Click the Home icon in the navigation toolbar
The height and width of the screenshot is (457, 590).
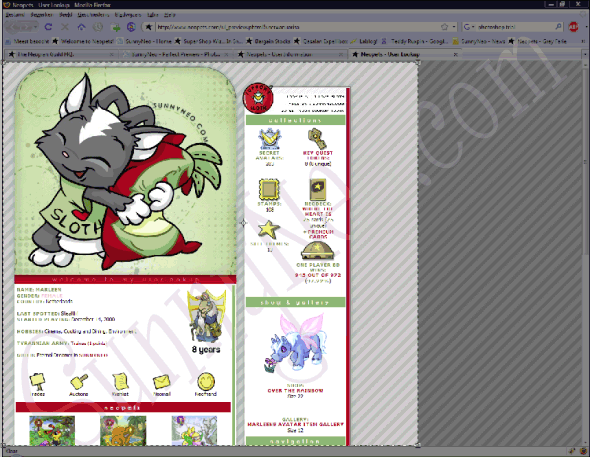pos(81,27)
